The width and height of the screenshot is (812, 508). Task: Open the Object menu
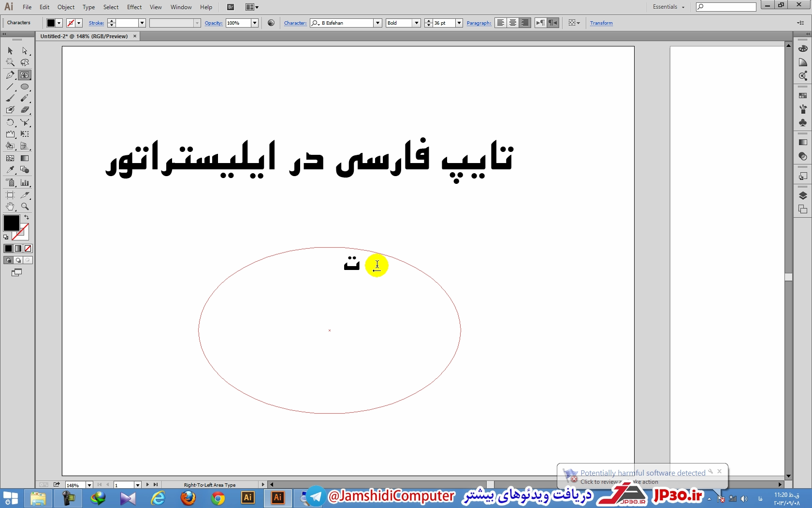point(66,7)
